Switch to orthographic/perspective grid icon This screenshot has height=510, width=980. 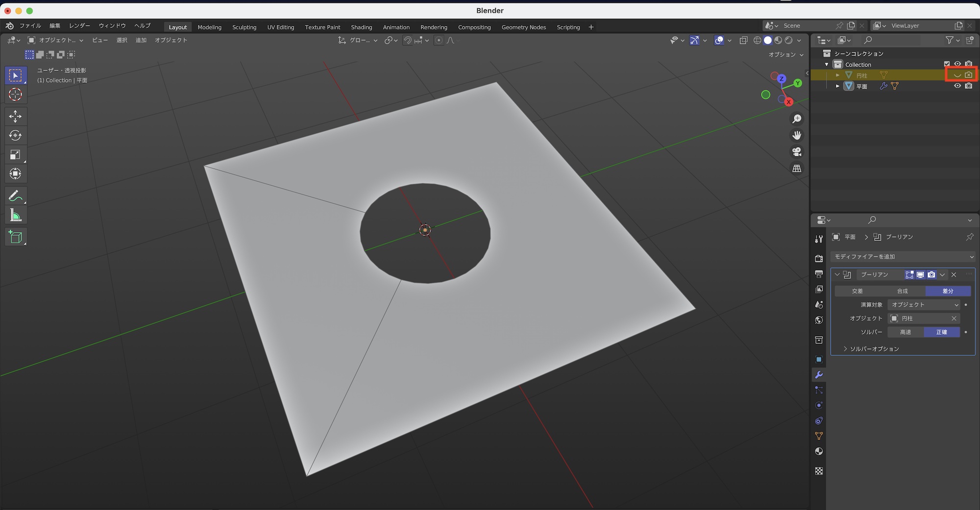797,169
